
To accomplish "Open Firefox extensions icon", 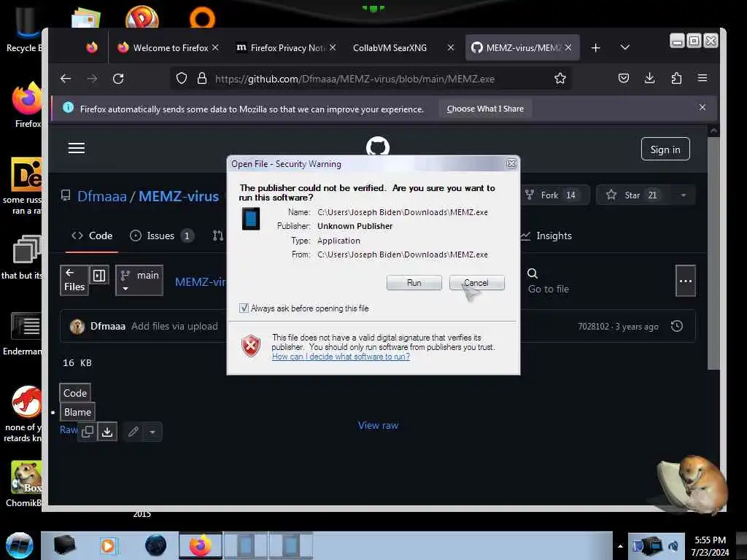I will [x=676, y=78].
